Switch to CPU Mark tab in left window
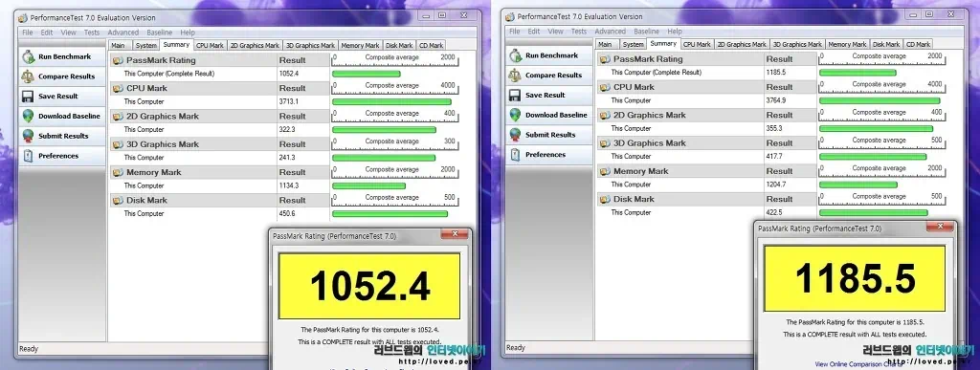Screen dimensions: 980x370 point(210,46)
